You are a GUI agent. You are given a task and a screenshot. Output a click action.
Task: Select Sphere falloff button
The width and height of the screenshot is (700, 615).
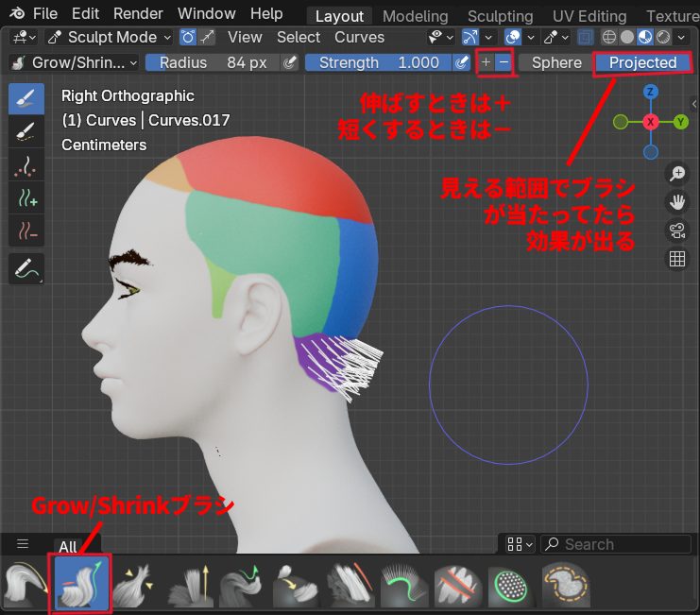click(x=556, y=62)
